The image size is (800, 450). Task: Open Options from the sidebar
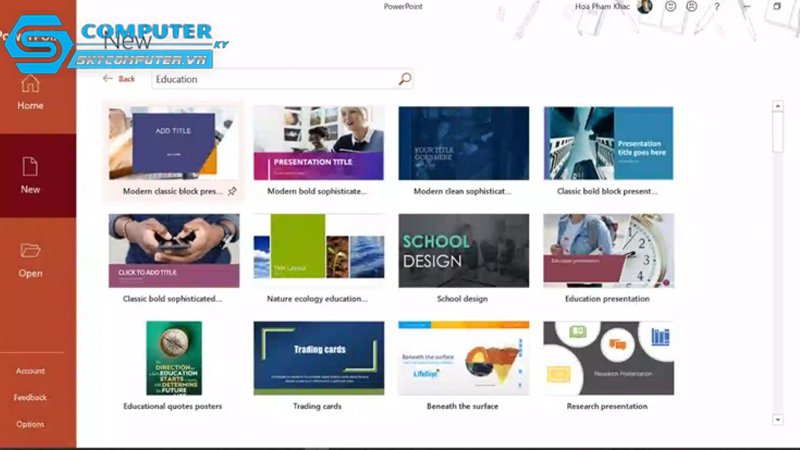(x=30, y=424)
